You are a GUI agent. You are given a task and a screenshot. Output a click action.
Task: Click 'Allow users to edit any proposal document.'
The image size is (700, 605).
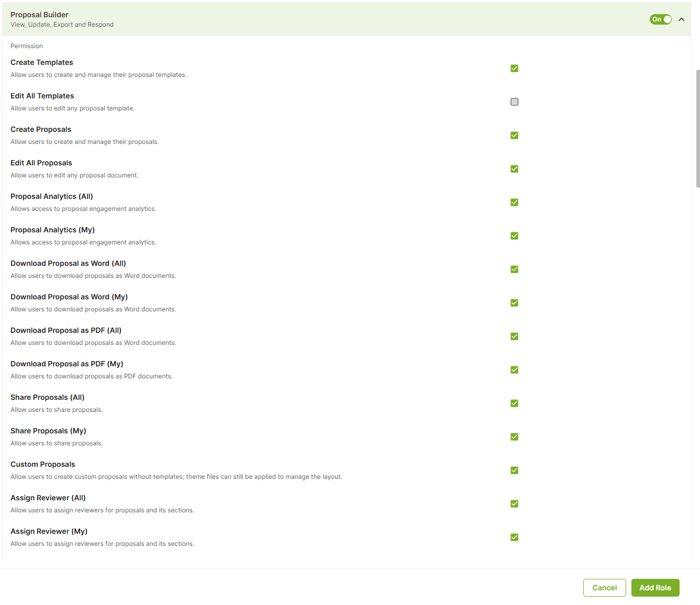point(74,175)
